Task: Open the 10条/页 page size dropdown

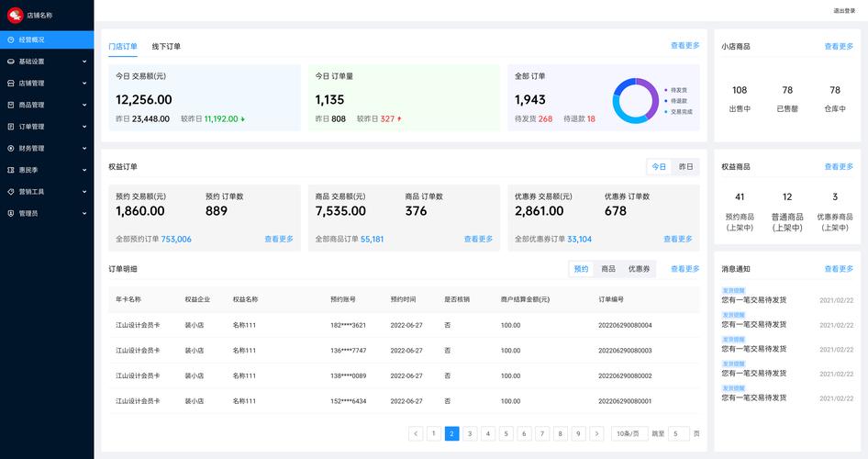Action: (629, 433)
